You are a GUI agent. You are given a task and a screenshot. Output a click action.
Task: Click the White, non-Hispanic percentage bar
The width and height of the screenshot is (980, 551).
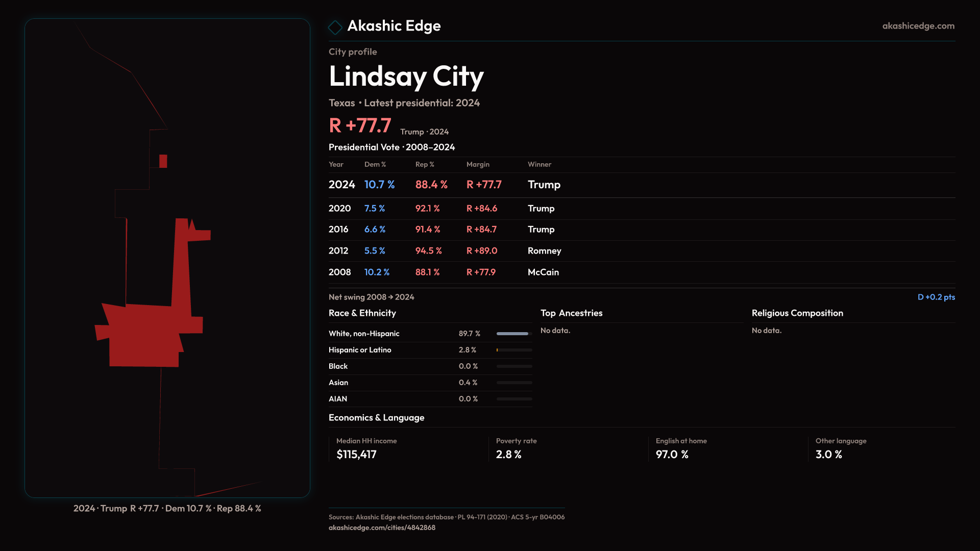pos(513,334)
